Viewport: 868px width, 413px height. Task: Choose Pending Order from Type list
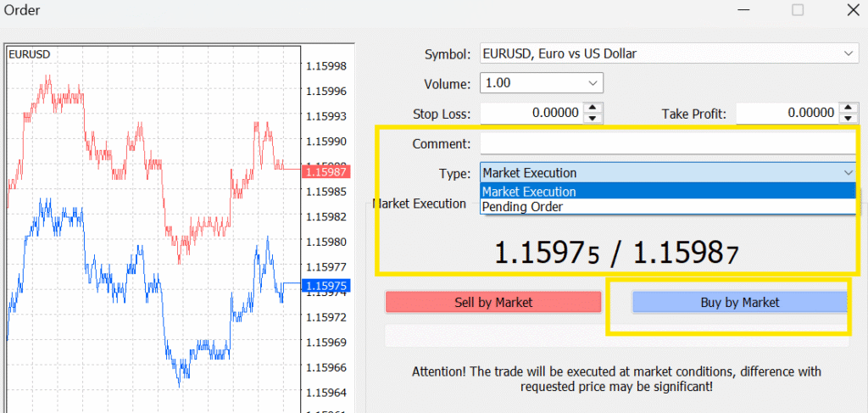(x=522, y=207)
